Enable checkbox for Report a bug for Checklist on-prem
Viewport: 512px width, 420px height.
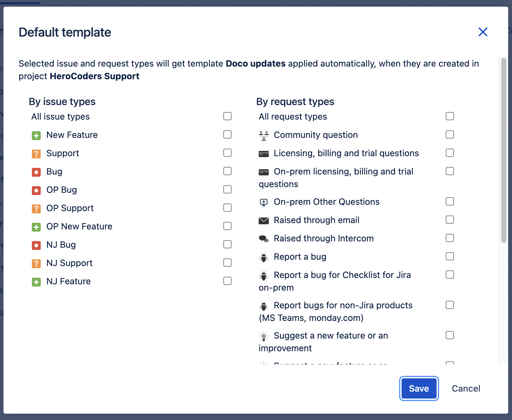[450, 275]
